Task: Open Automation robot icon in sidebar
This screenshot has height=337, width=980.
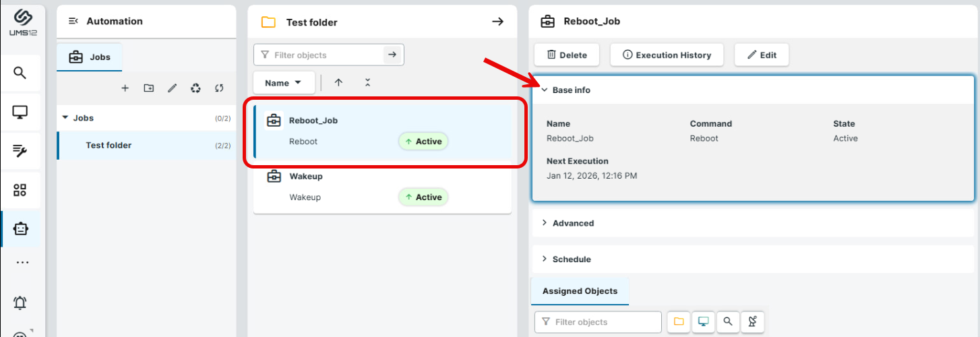Action: tap(20, 228)
